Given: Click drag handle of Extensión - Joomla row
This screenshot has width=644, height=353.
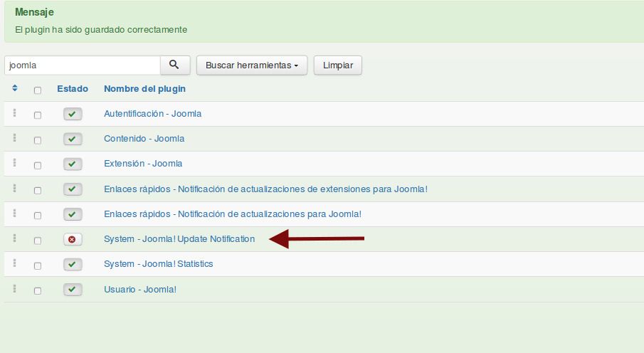Looking at the screenshot, I should click(14, 163).
